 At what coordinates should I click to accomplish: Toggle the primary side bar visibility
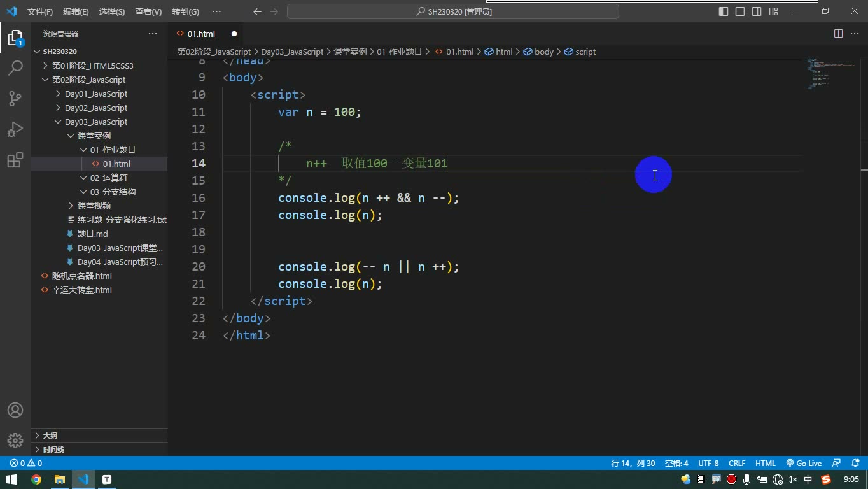point(724,11)
